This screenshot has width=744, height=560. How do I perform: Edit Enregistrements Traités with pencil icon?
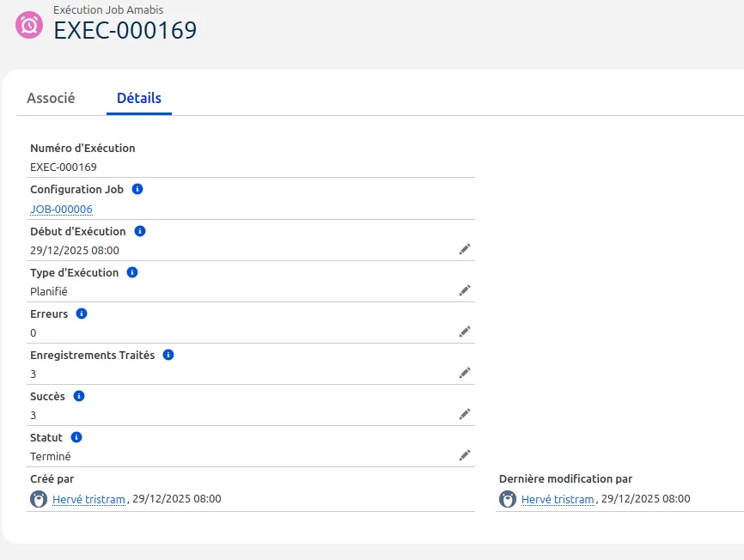[x=465, y=373]
